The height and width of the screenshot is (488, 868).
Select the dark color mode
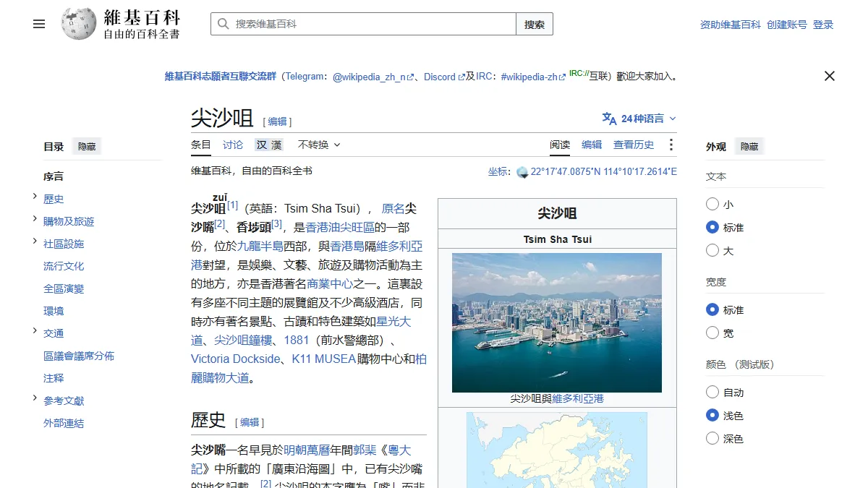[x=712, y=439]
